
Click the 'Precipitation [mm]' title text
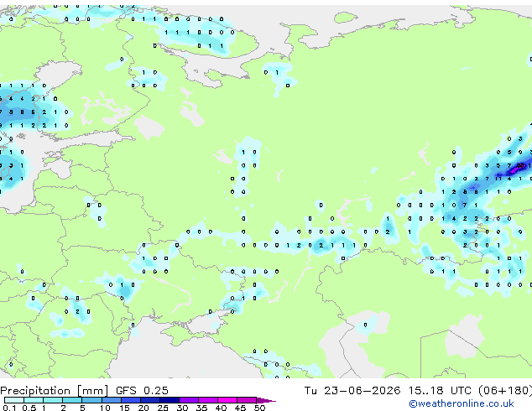[x=55, y=391]
